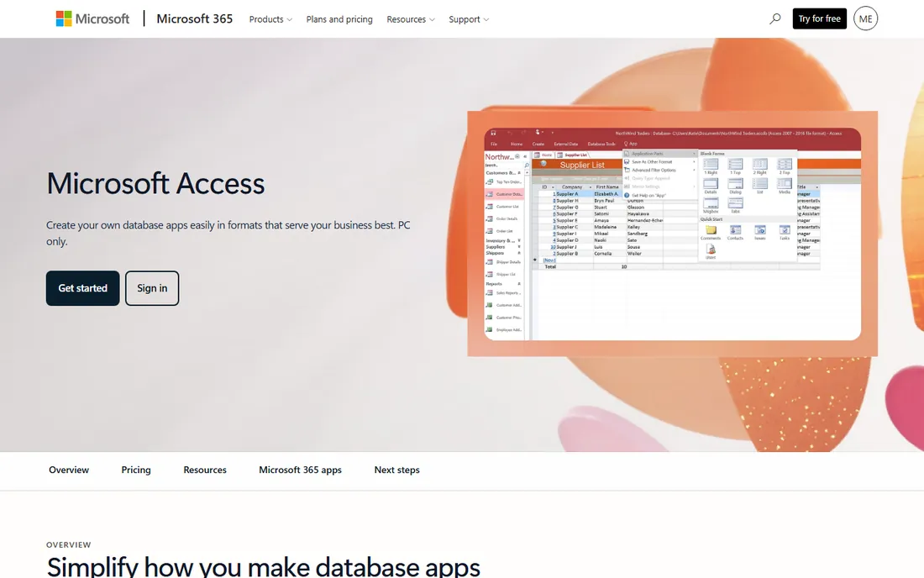Viewport: 924px width, 578px height.
Task: Select the Resources tab below the hero
Action: click(205, 470)
